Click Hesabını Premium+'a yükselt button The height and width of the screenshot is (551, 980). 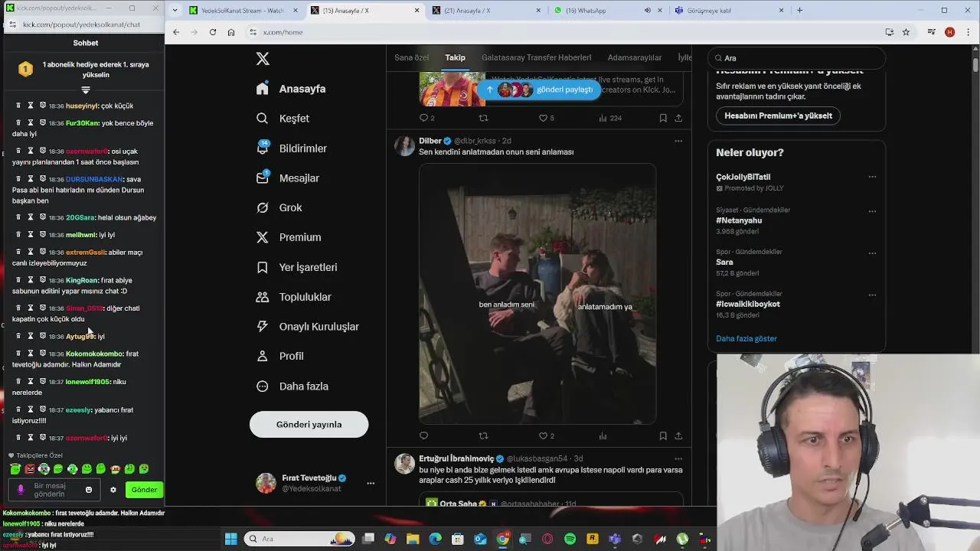click(779, 116)
